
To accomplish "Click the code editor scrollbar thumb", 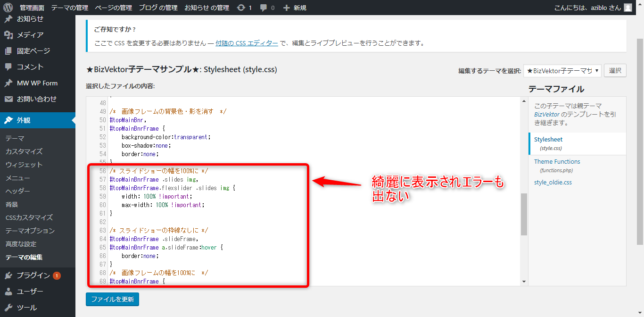I will click(524, 214).
